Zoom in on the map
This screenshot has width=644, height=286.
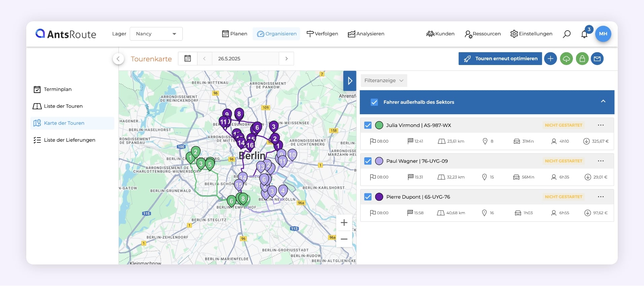click(x=344, y=223)
